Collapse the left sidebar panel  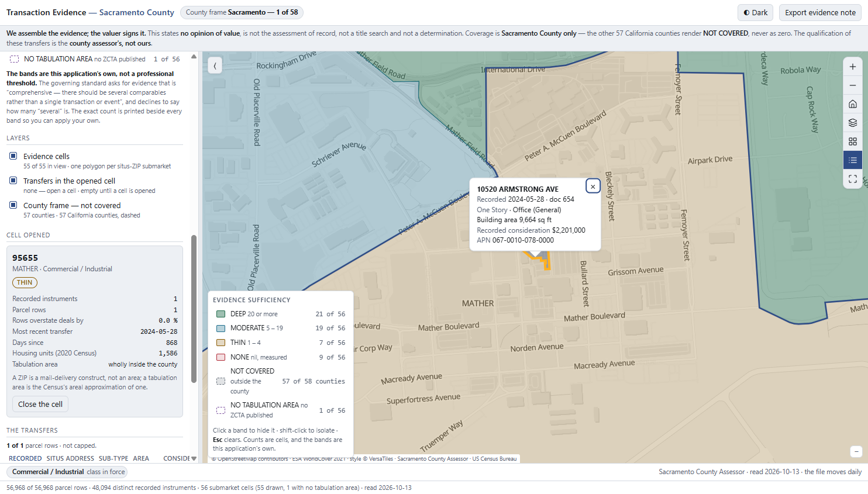215,66
